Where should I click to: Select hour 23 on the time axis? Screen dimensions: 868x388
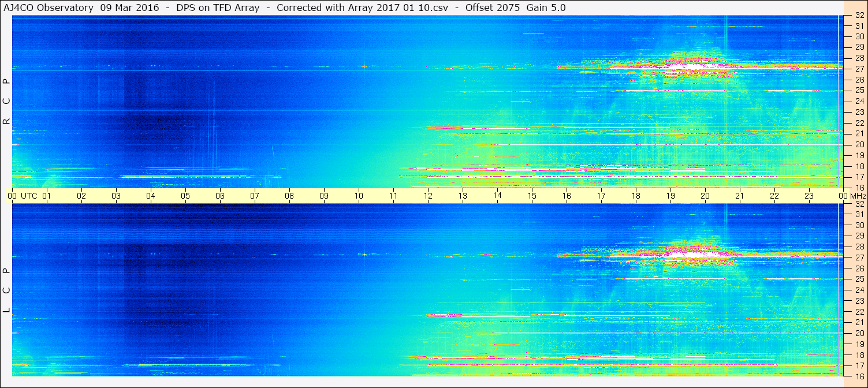coord(809,196)
